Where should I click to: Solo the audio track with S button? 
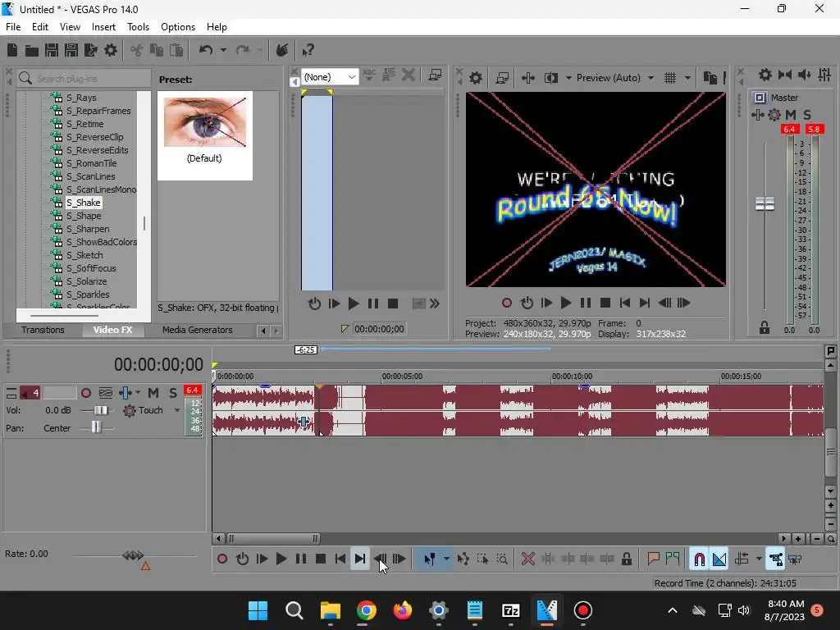point(173,393)
